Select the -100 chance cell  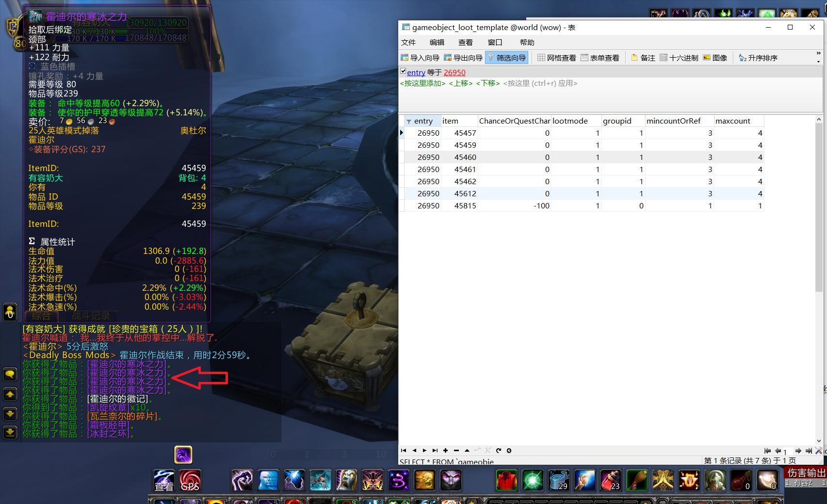514,206
